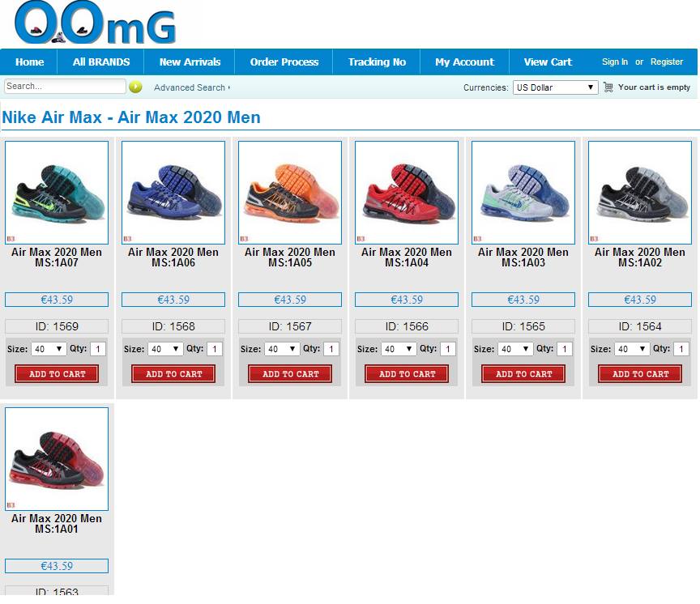
Task: Open the teal Air Max MS:1A07 thumbnail
Action: (57, 193)
